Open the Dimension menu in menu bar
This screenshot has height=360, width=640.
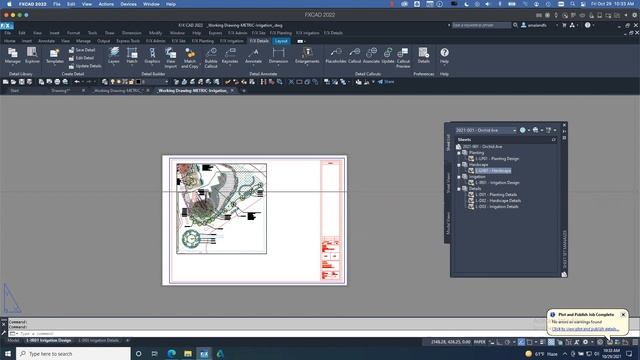coord(131,33)
